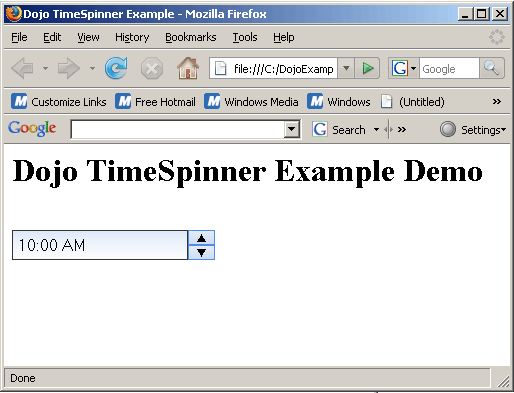Expand hidden Google toolbar buttons chevron
Viewport: 514px width, 393px height.
click(402, 129)
